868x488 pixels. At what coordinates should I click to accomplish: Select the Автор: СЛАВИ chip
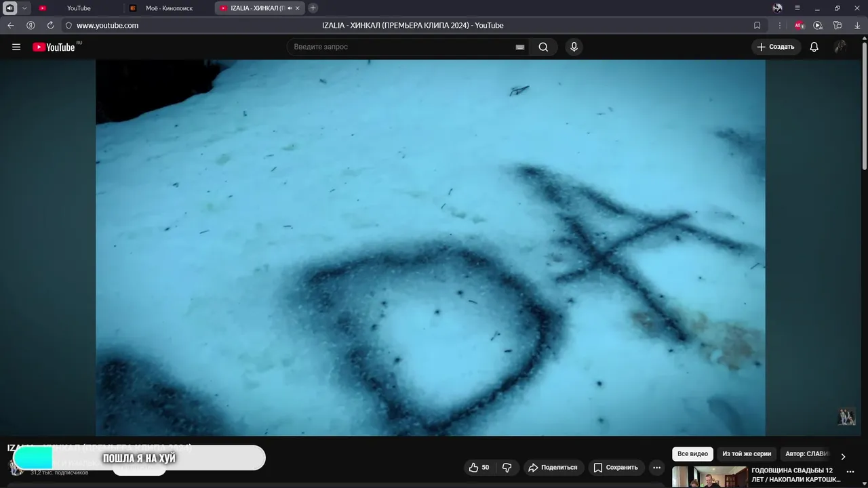click(806, 454)
